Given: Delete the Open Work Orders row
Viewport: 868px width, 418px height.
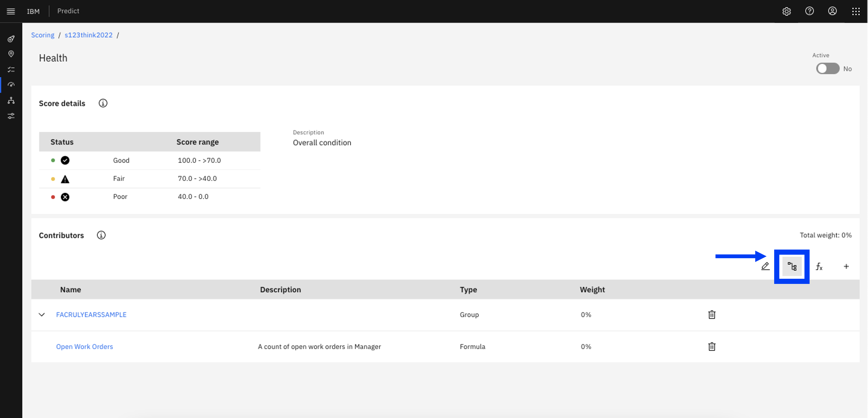Looking at the screenshot, I should tap(712, 347).
